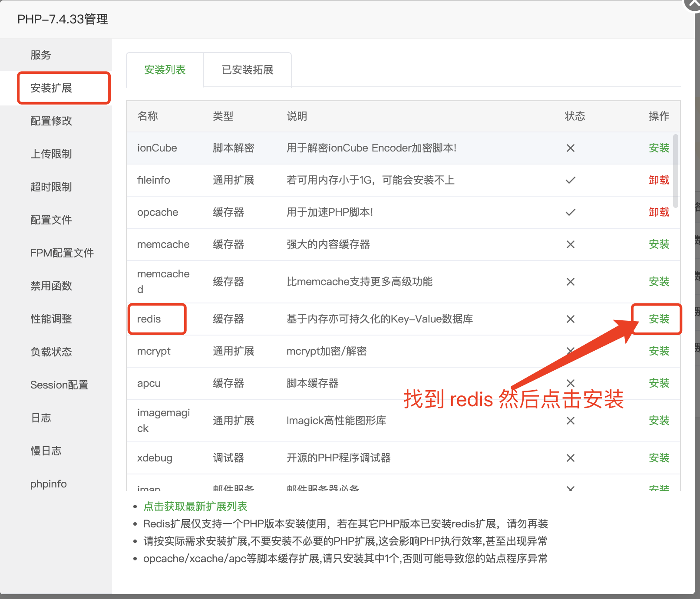Uninstall the fileinfo extension
The width and height of the screenshot is (700, 599).
tap(658, 180)
